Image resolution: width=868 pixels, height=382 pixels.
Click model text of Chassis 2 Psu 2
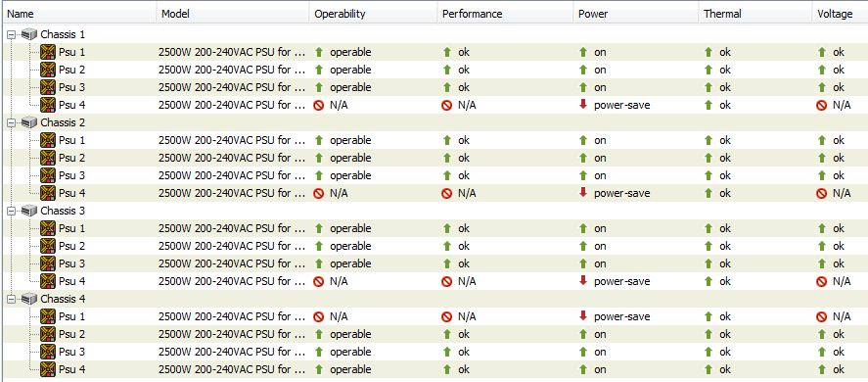(232, 158)
